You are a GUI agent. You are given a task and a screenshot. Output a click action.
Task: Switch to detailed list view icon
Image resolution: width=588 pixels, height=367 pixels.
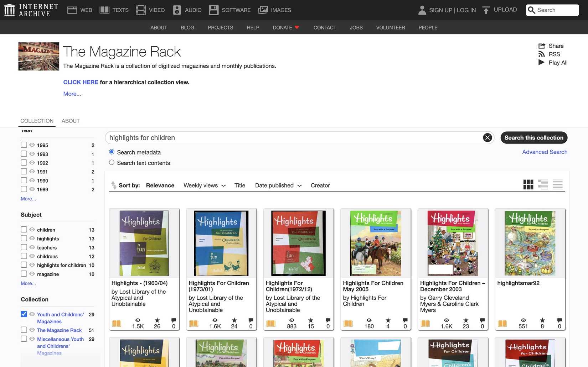pos(543,184)
